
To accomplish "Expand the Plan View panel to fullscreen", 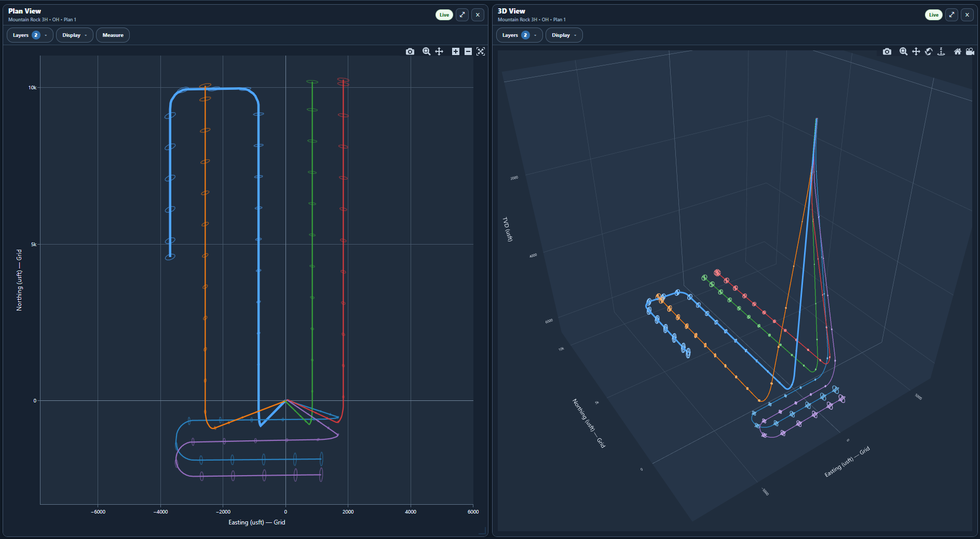I will click(x=462, y=15).
